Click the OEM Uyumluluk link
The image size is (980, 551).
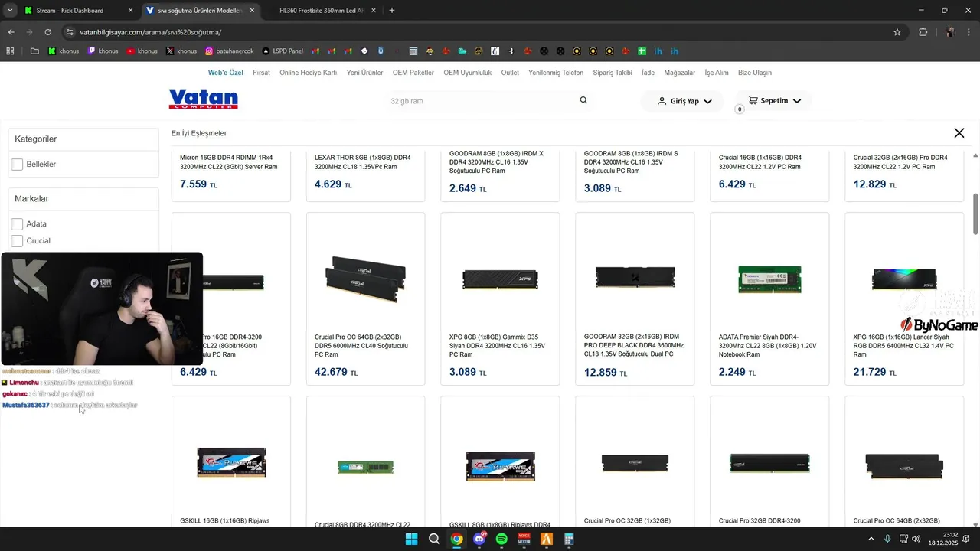468,73
